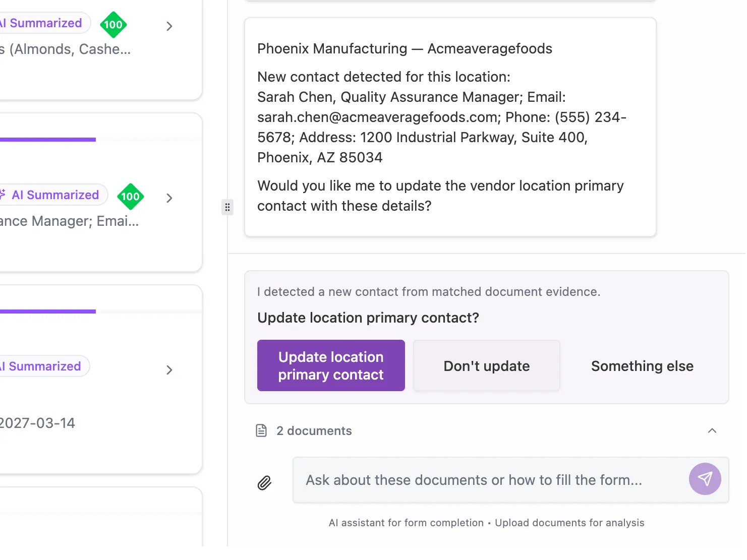This screenshot has height=560, width=747.
Task: Click the paperclip attach file icon
Action: [x=264, y=483]
